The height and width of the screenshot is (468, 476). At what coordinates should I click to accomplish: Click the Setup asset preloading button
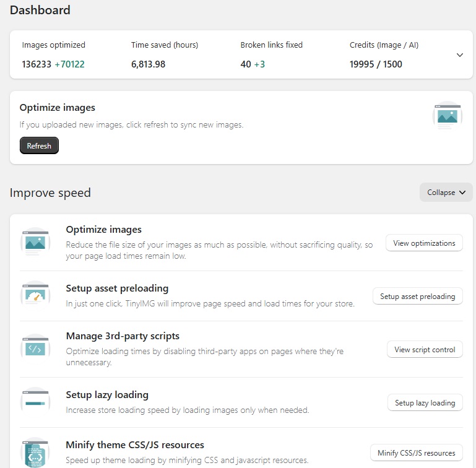tap(417, 297)
